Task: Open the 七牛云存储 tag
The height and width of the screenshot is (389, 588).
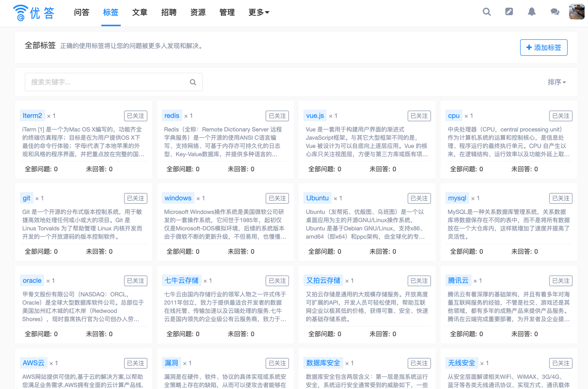Action: (181, 280)
